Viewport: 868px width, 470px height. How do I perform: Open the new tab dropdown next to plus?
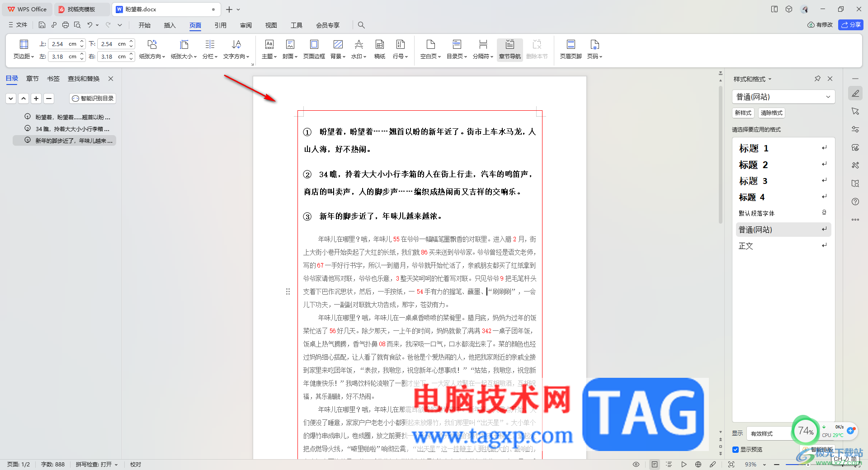pos(238,9)
